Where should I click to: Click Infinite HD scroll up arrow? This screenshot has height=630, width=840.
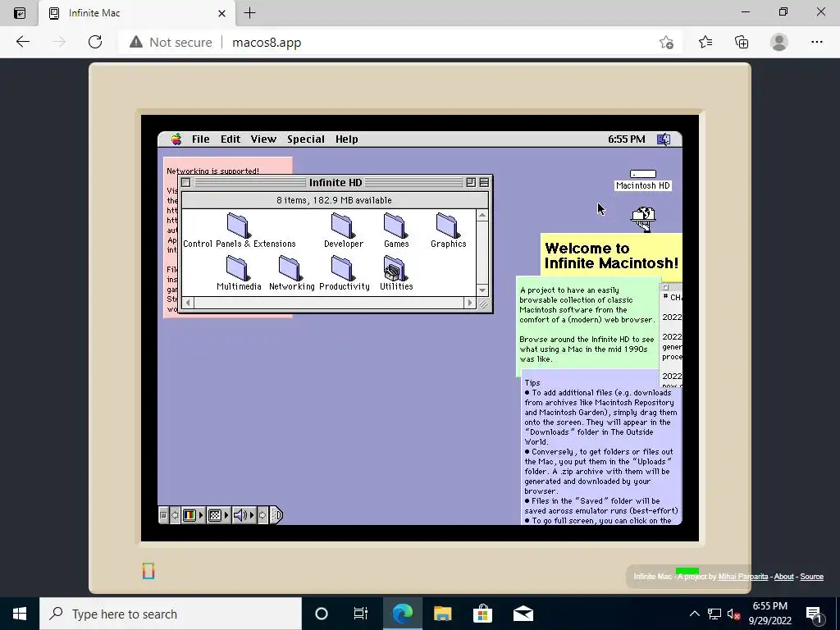[482, 216]
